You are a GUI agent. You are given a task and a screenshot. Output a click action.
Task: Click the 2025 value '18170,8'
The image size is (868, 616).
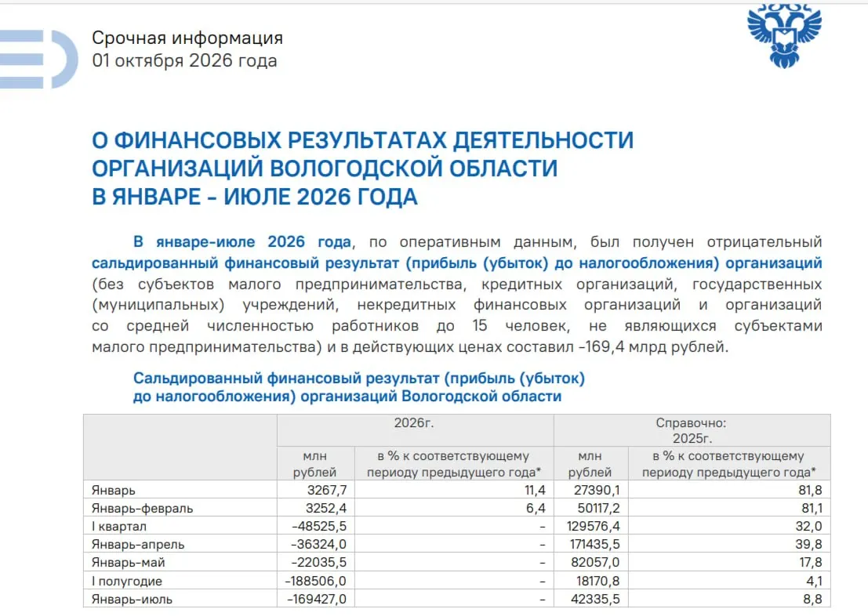tap(597, 582)
